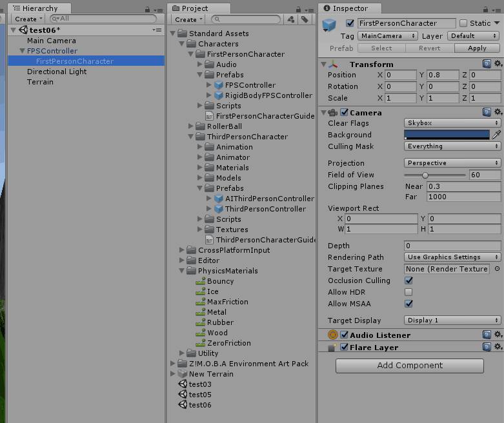Toggle the Occlusion Culling checkbox
Screen dimensions: 504x423
[x=408, y=280]
